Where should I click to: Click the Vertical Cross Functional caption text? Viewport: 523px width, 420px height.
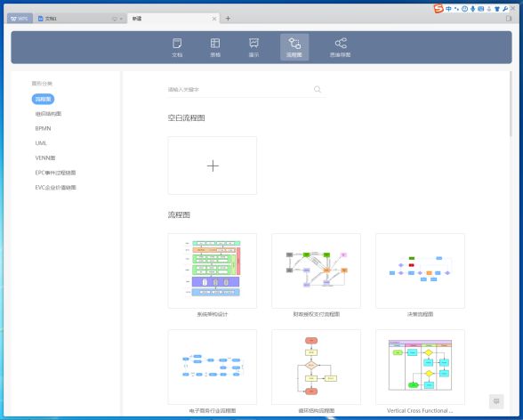(x=420, y=411)
